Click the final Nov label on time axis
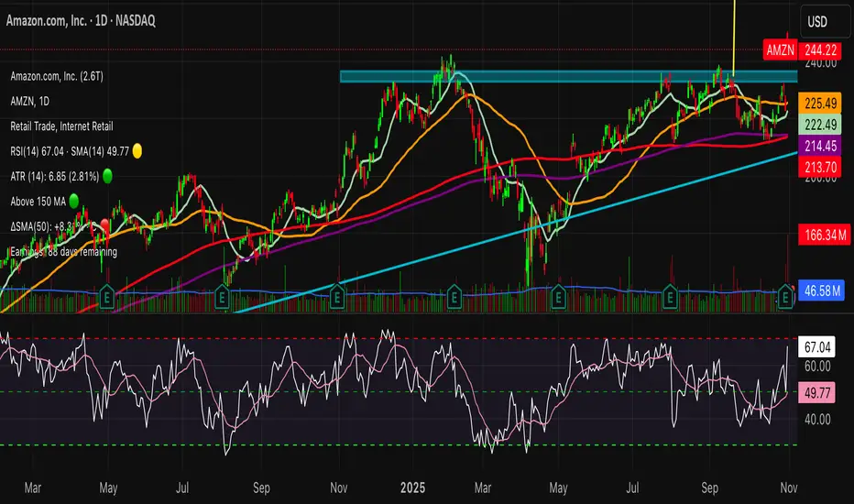Image resolution: width=854 pixels, height=504 pixels. tap(788, 488)
